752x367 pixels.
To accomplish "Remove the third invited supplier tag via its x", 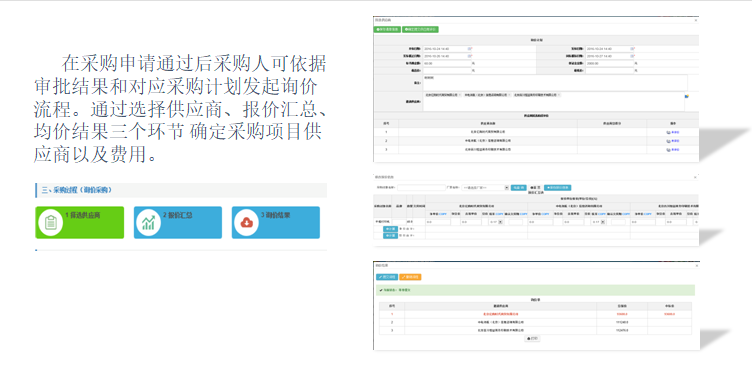I will coord(559,95).
